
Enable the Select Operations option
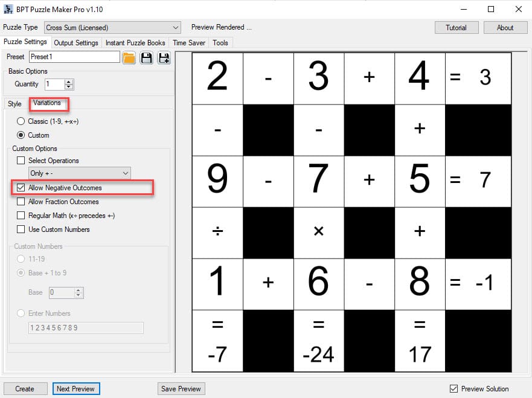[x=22, y=161]
